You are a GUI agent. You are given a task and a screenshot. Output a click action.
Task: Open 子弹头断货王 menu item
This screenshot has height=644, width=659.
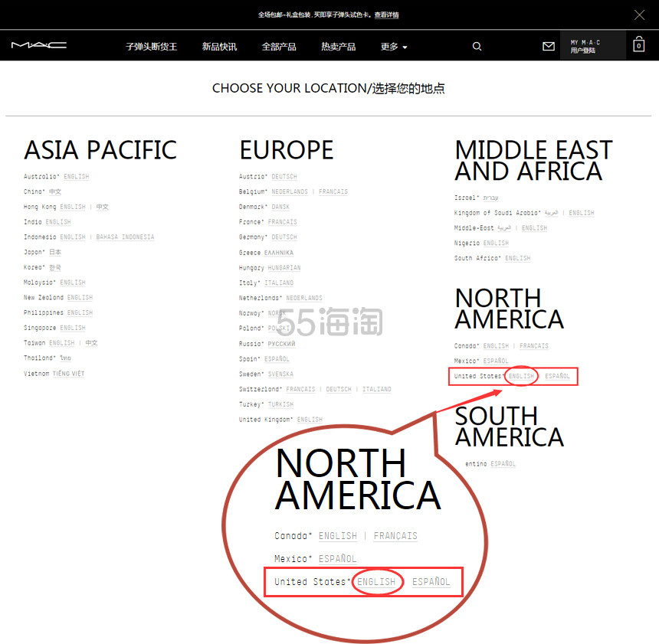151,47
